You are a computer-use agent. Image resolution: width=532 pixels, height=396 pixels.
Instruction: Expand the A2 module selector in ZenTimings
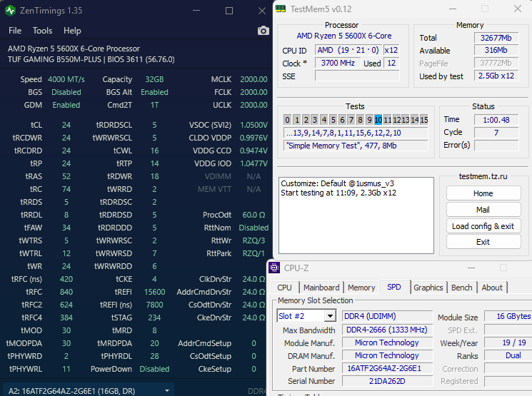pyautogui.click(x=89, y=390)
